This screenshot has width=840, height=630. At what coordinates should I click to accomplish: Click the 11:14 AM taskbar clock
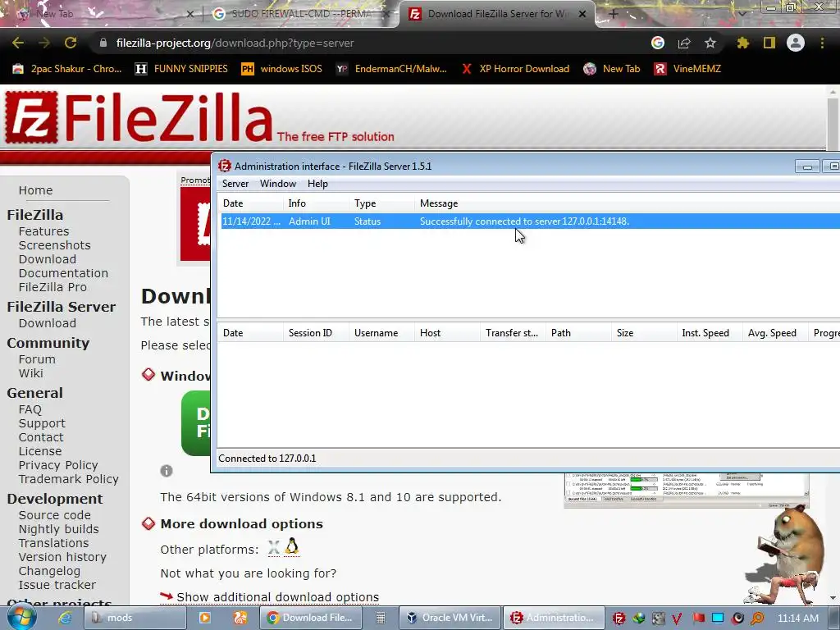(x=797, y=619)
